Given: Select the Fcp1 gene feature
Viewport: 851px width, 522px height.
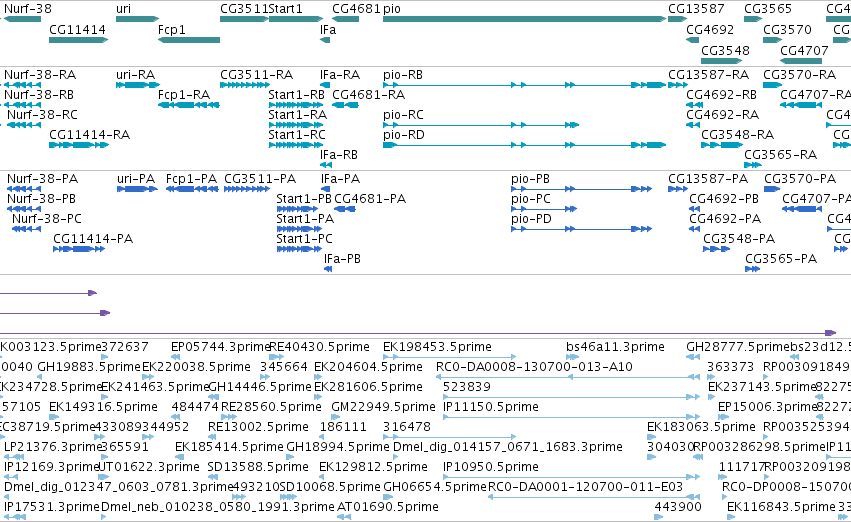Looking at the screenshot, I should (189, 40).
